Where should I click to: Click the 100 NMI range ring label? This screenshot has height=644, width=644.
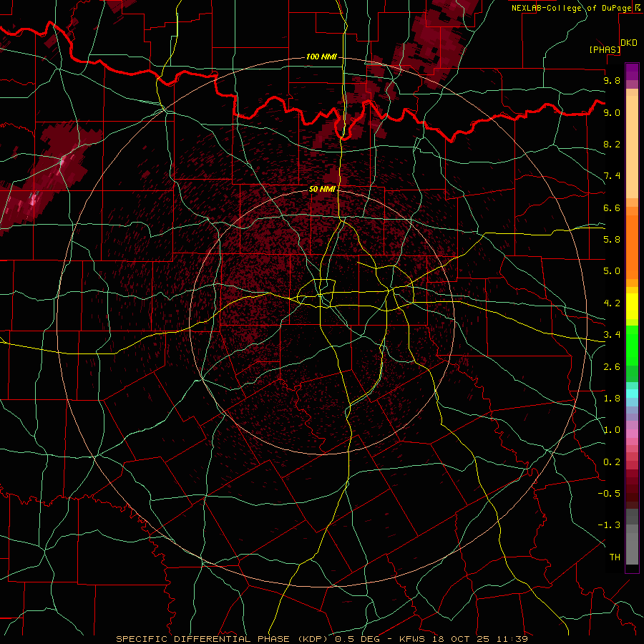(321, 57)
